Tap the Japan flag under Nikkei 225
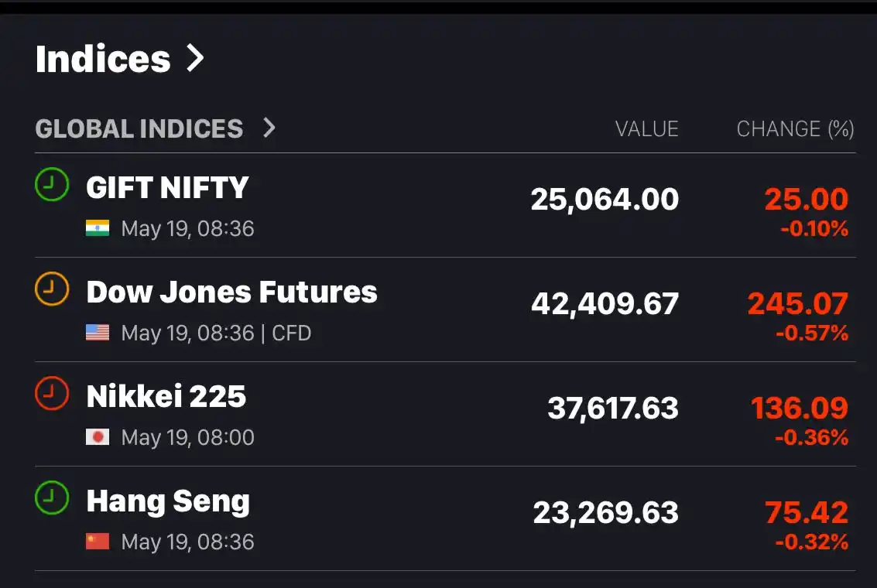Image resolution: width=877 pixels, height=588 pixels. (x=98, y=437)
